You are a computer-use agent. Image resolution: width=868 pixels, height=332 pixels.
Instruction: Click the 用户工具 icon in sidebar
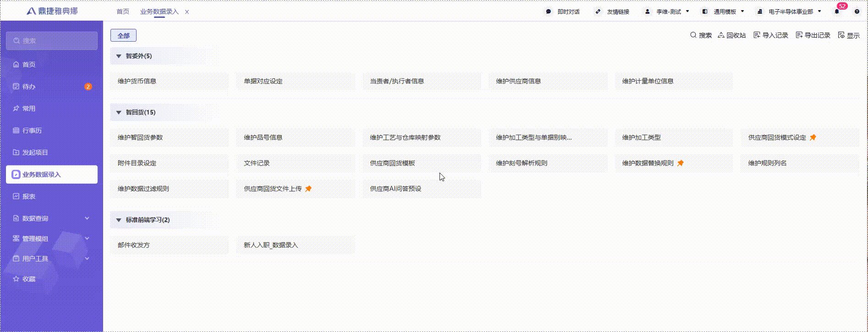pyautogui.click(x=16, y=259)
